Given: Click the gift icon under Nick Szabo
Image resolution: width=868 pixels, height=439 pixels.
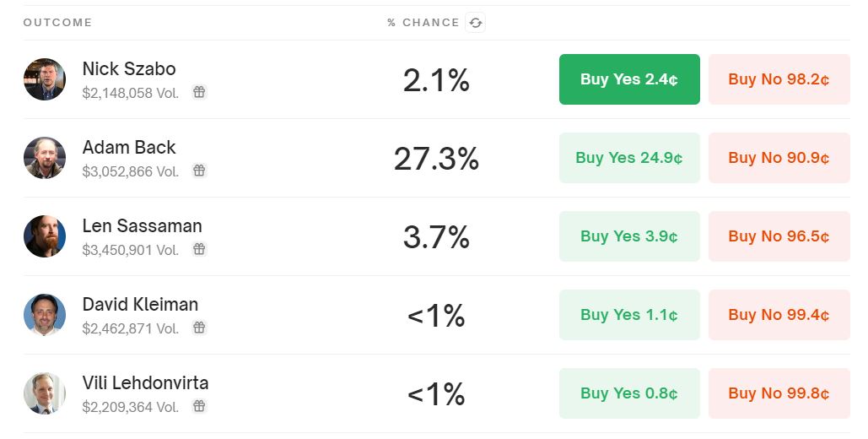Looking at the screenshot, I should tap(199, 93).
